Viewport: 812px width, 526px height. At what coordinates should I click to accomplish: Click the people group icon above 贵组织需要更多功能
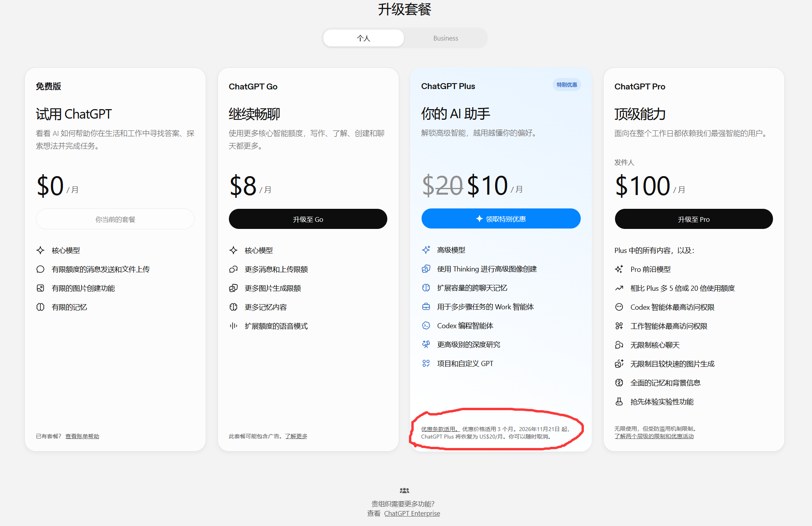(x=404, y=491)
